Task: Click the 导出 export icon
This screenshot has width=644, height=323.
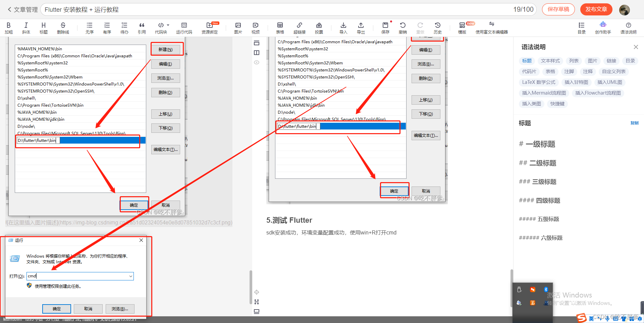Action: tap(361, 28)
